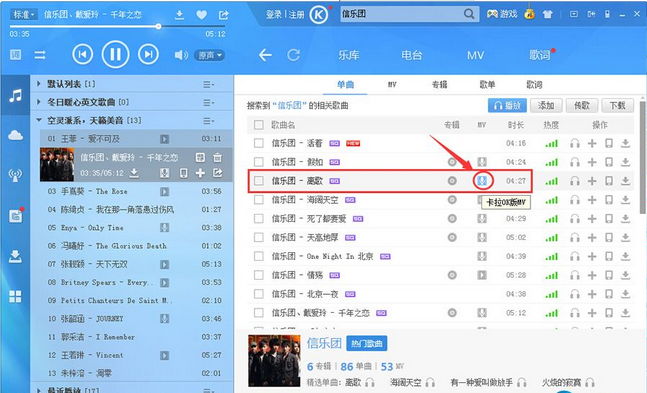Viewport: 647px width, 393px height.
Task: Delete the playing song with trash icon
Action: click(217, 157)
